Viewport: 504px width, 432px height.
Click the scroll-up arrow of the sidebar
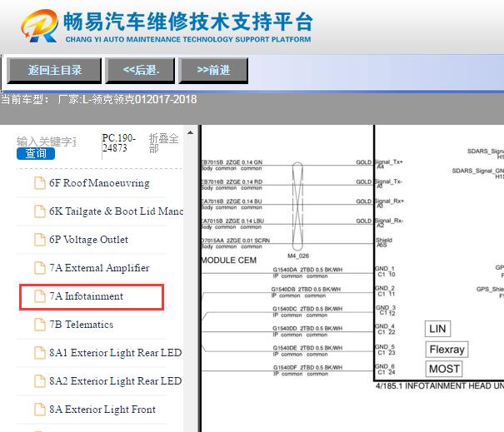click(x=190, y=132)
